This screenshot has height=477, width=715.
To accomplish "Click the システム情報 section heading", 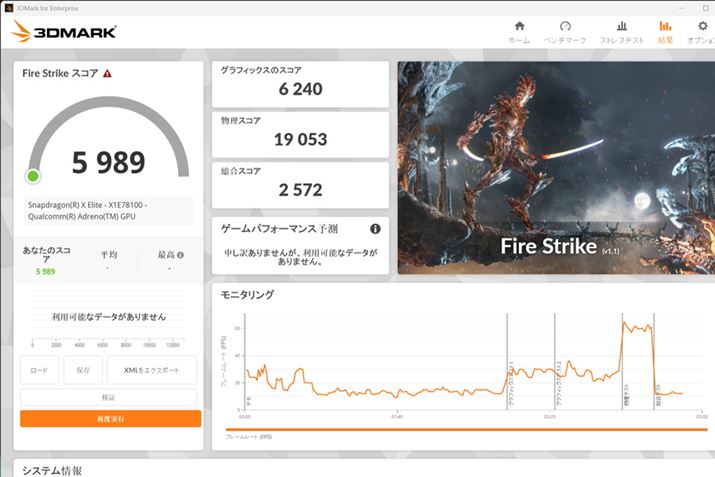I will pos(52,471).
